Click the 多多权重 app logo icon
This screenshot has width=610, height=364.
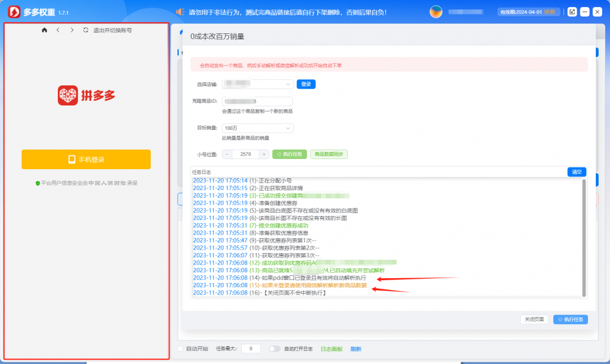coord(14,12)
